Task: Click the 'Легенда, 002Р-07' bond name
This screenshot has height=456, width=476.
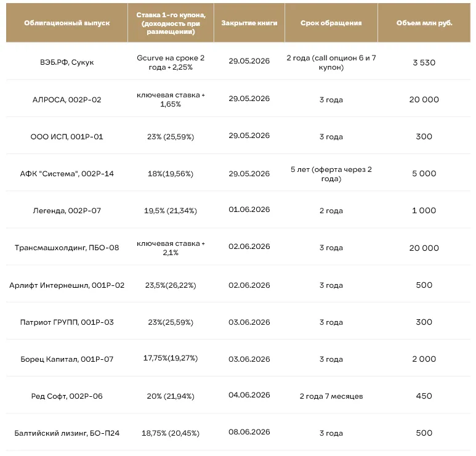Action: click(x=67, y=211)
